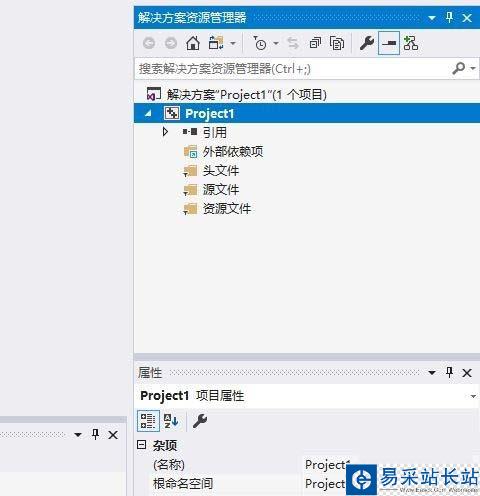Collapse the Project1 node triangle
480x496 pixels.
[148, 114]
